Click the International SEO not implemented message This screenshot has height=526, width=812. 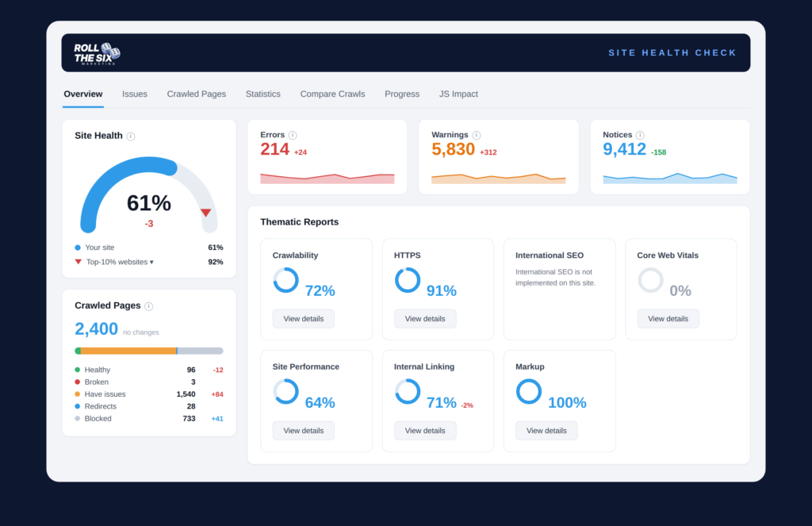556,277
